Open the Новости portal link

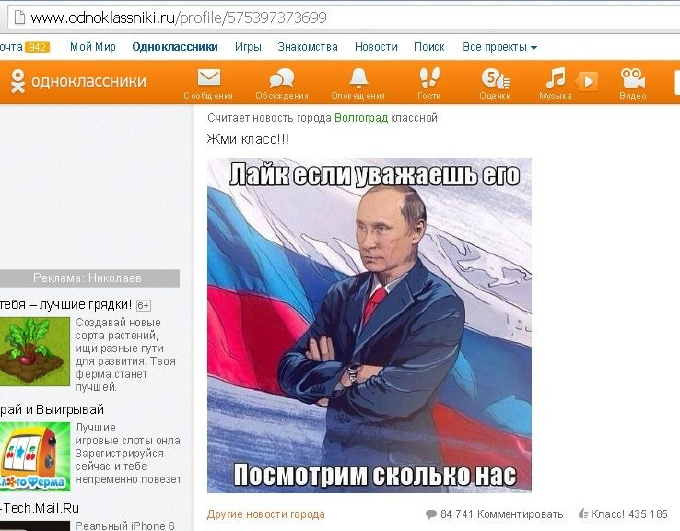coord(376,47)
